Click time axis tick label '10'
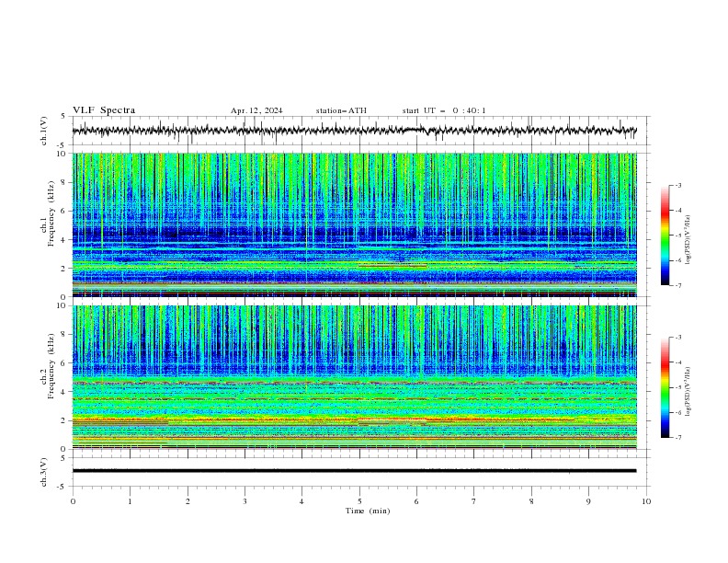Image resolution: width=728 pixels, height=563 pixels. 646,501
